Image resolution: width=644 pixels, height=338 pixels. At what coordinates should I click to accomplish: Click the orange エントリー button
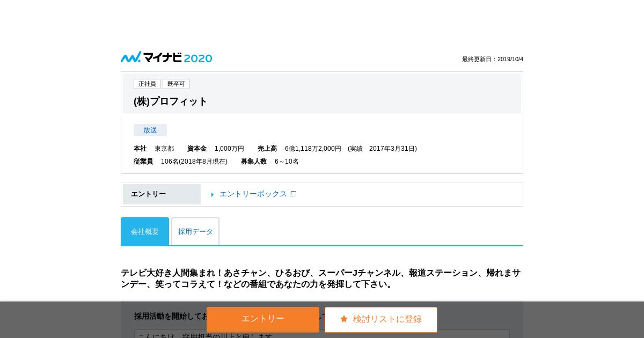(x=263, y=319)
